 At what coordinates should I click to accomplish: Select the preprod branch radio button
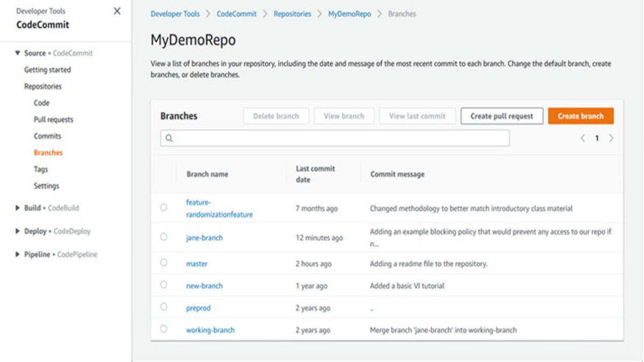[164, 308]
